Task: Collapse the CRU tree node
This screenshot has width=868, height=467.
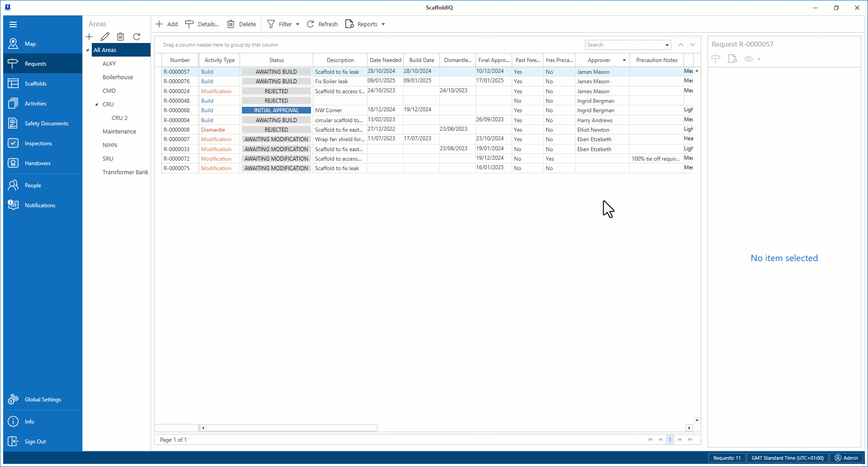Action: click(96, 105)
